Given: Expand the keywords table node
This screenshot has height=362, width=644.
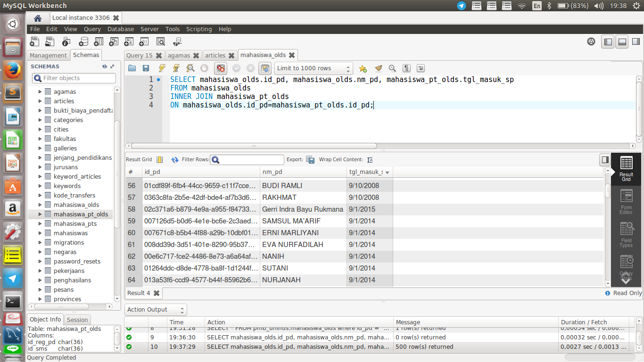Looking at the screenshot, I should pos(40,186).
